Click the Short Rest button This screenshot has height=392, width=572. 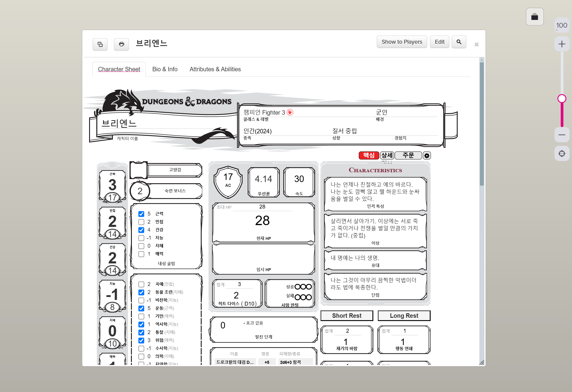347,316
